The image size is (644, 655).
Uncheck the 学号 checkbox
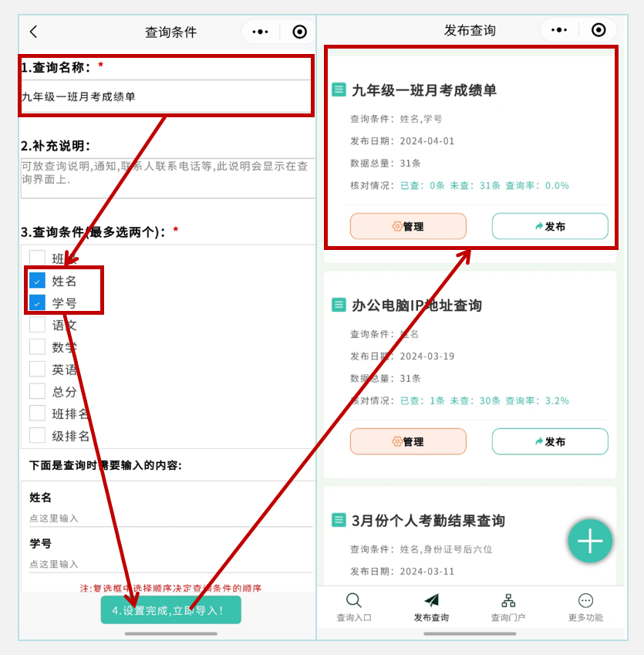[37, 302]
